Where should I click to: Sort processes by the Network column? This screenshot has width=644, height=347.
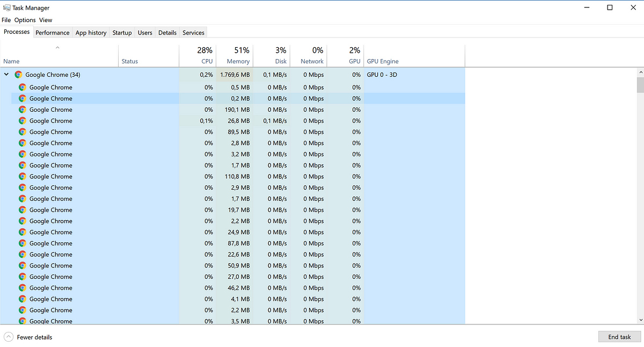pos(309,56)
